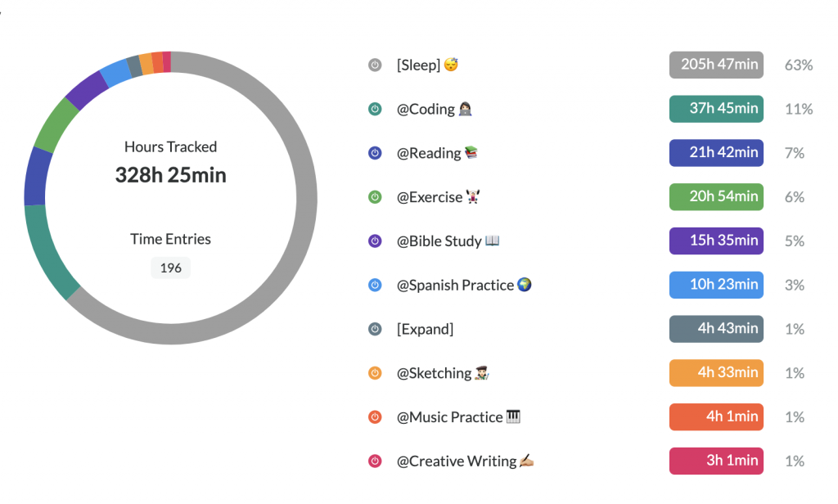Click the green power icon beside @Exercise
This screenshot has height=504, width=838.
[x=375, y=197]
